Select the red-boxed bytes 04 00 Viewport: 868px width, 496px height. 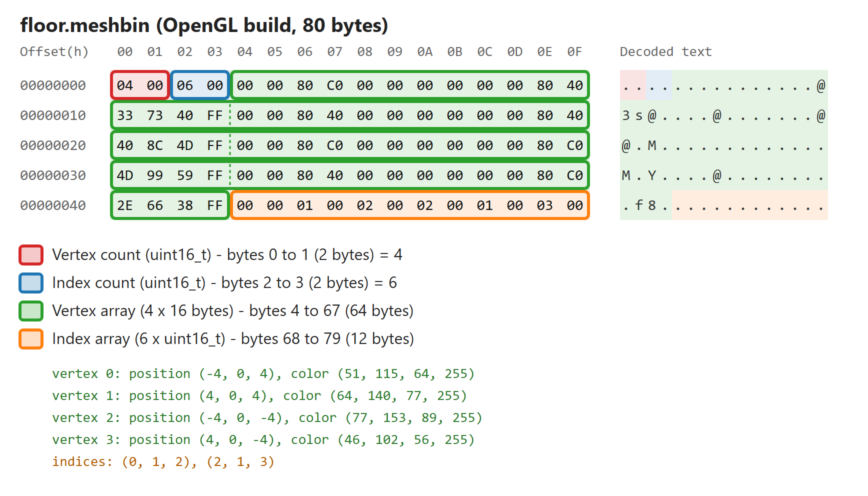coord(140,85)
